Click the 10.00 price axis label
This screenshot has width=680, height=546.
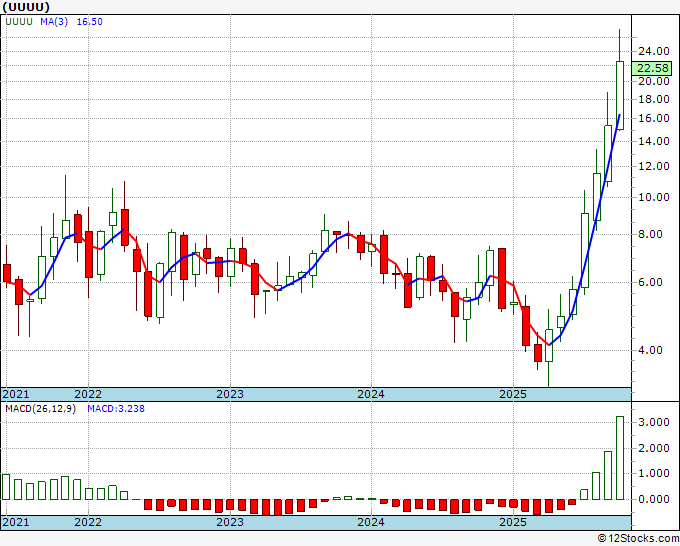click(654, 197)
